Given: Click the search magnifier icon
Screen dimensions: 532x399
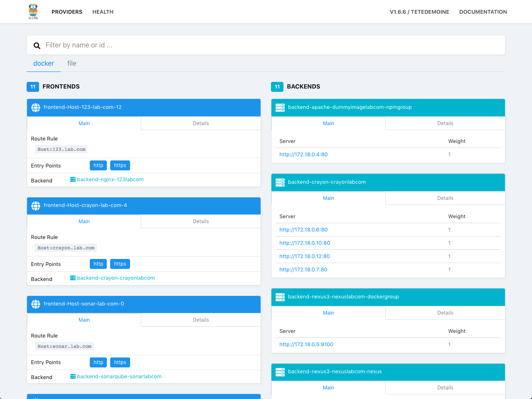Looking at the screenshot, I should click(x=37, y=45).
